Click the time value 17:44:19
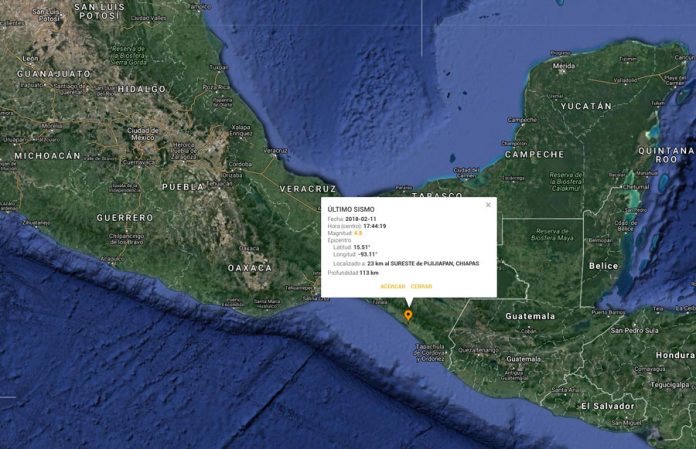Screen dimensions: 696x449 (375, 226)
